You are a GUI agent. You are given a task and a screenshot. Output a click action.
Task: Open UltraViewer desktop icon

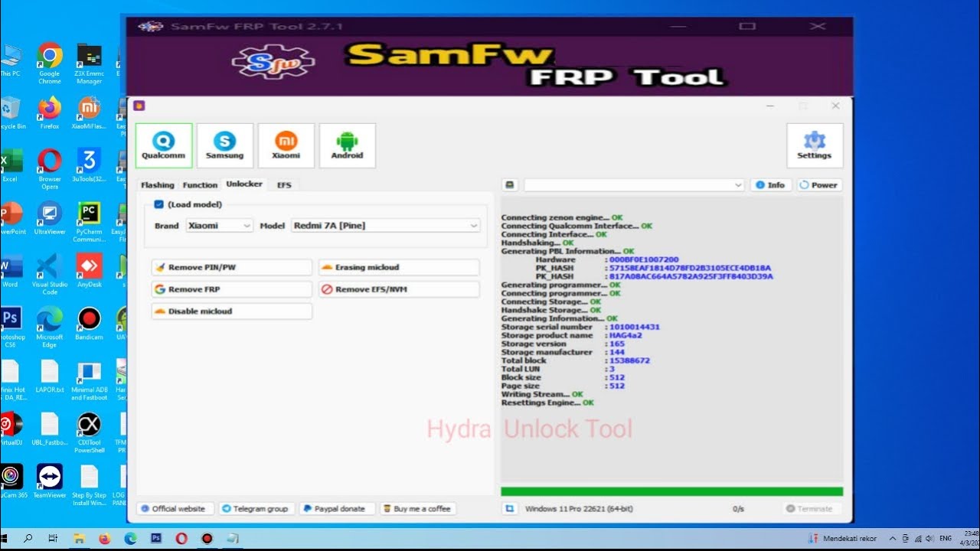click(50, 217)
